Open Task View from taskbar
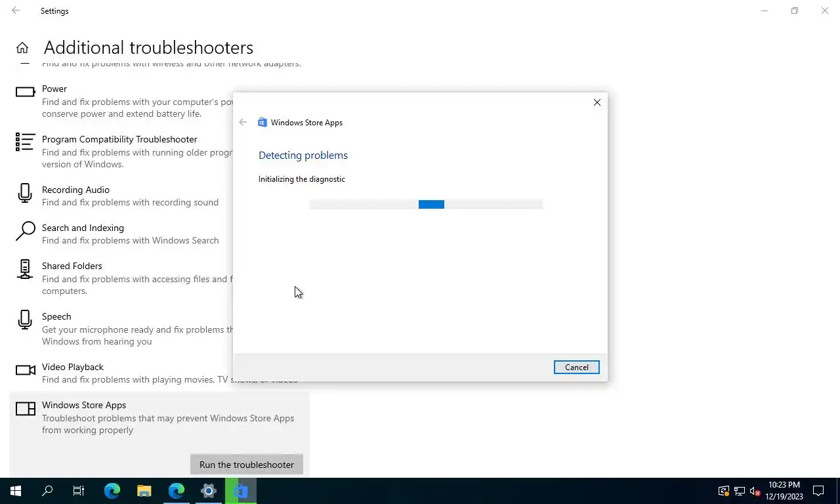The image size is (840, 504). click(x=79, y=491)
